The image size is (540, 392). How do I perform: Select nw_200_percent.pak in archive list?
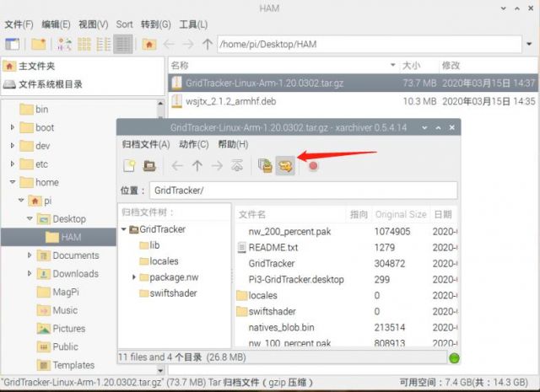click(289, 232)
